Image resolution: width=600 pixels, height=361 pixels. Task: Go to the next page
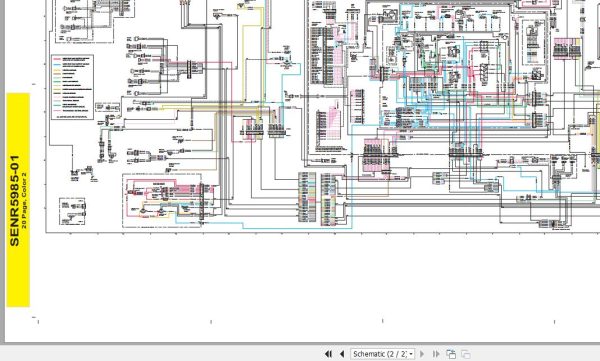(422, 354)
